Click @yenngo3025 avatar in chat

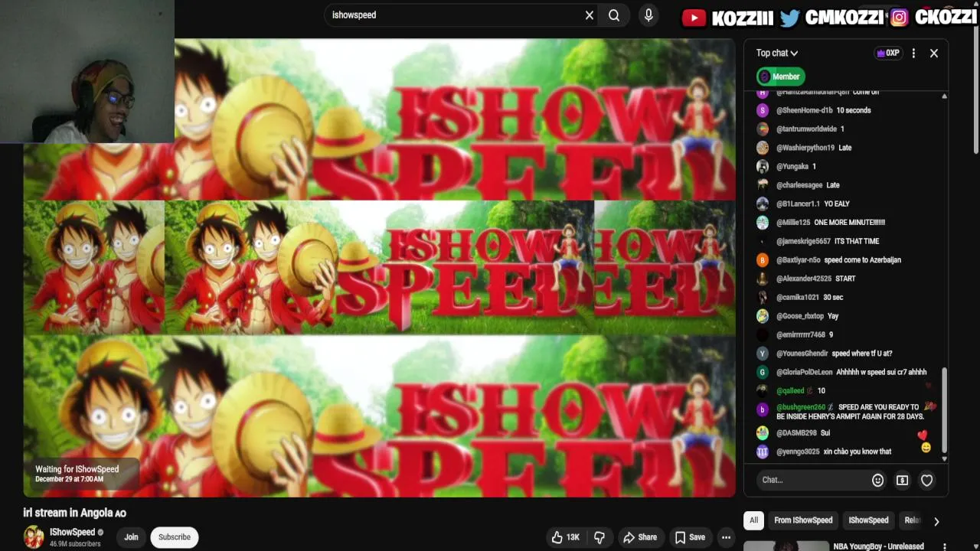pyautogui.click(x=763, y=452)
